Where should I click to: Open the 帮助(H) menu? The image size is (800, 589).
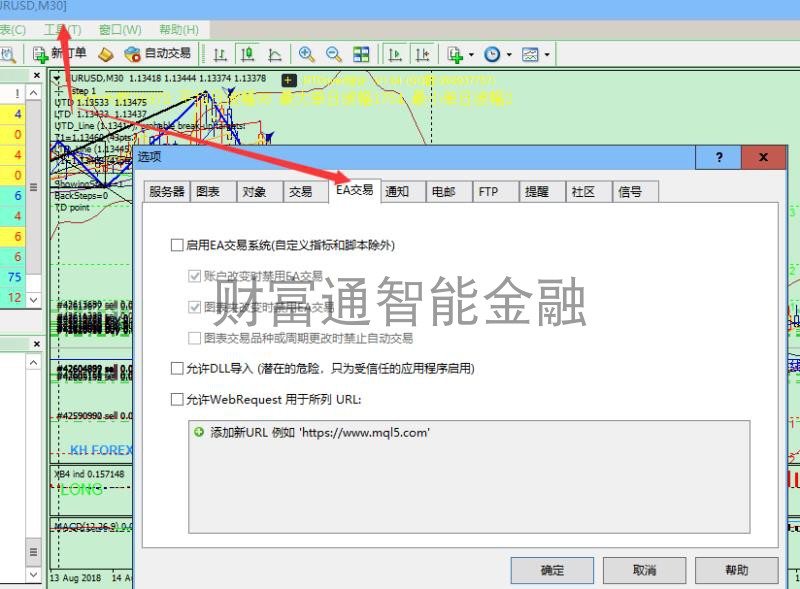click(179, 30)
